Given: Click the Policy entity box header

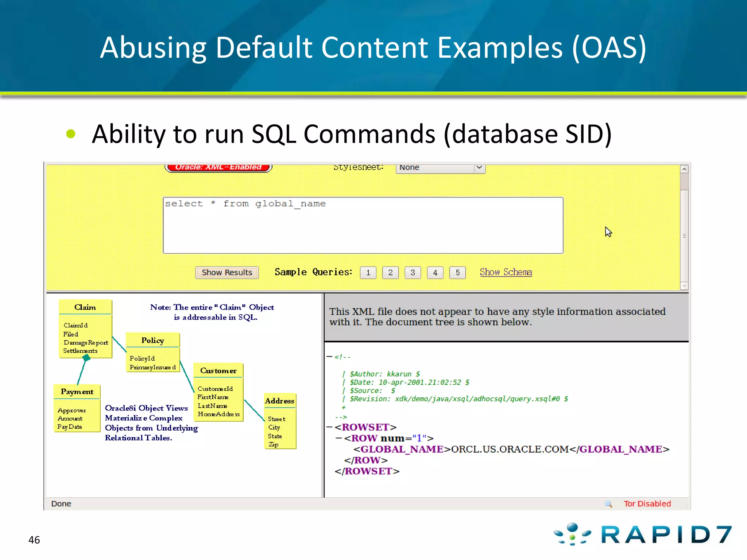Looking at the screenshot, I should (x=153, y=340).
